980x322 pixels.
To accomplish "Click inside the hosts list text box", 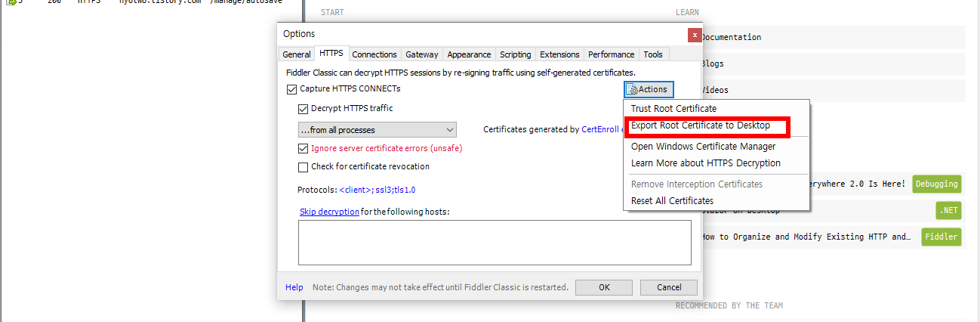I will [x=495, y=243].
